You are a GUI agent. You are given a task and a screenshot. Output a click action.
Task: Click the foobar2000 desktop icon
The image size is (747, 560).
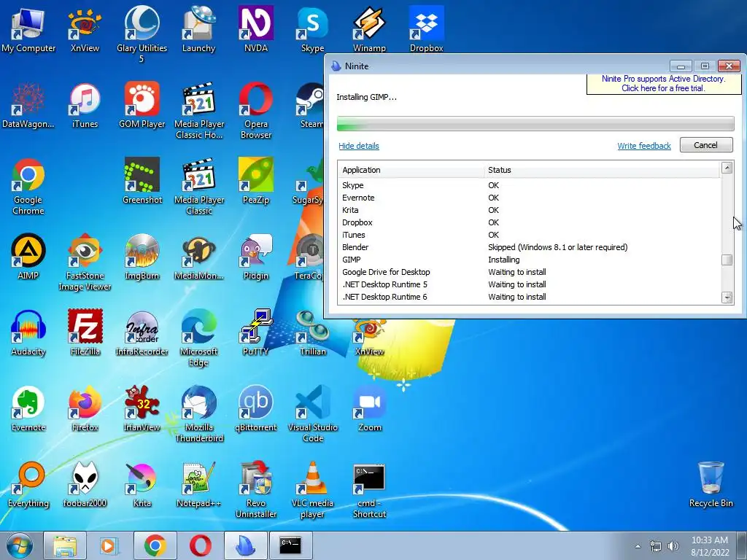tap(85, 484)
